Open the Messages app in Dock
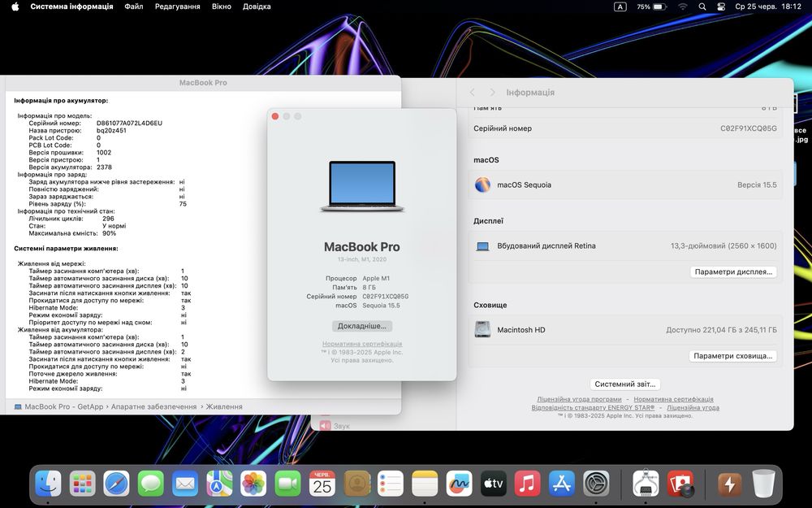812x508 pixels. pos(151,484)
